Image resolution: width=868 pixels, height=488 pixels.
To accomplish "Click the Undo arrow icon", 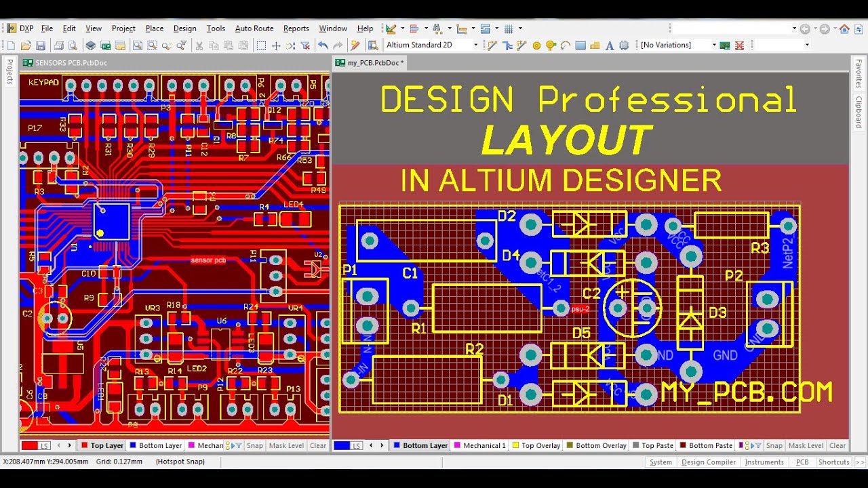I will coord(323,45).
